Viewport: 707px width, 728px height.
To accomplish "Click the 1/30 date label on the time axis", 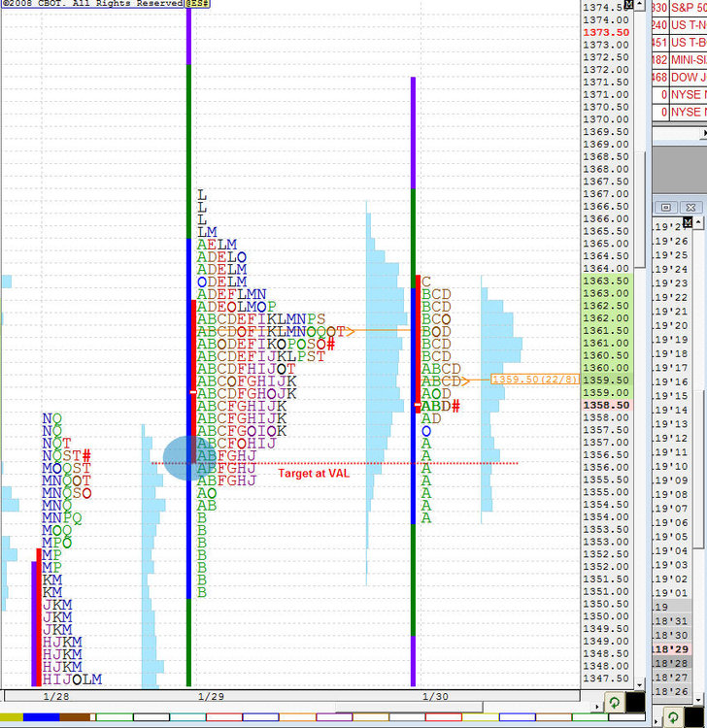I will tap(435, 696).
